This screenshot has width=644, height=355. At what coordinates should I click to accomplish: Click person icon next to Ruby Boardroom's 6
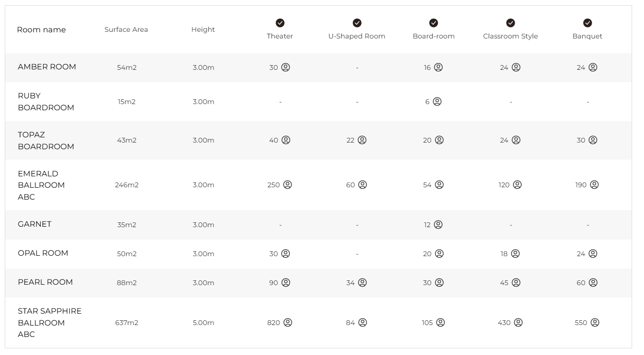tap(437, 102)
